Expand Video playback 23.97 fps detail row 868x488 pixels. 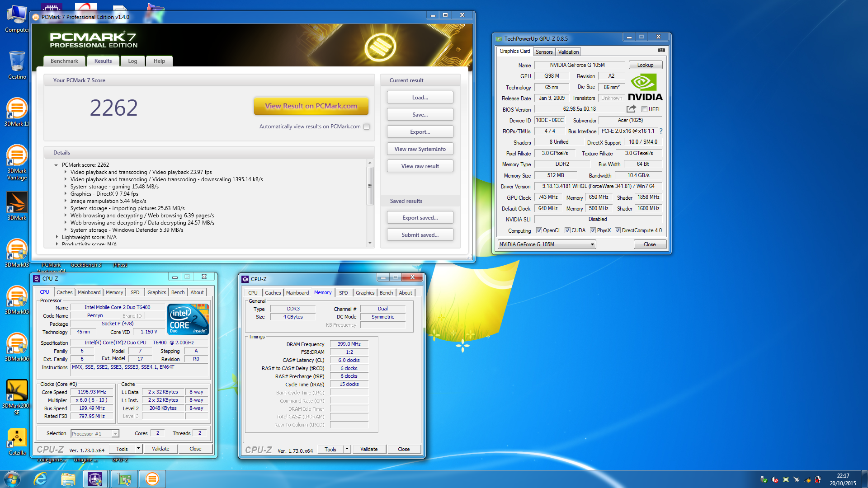tap(66, 172)
